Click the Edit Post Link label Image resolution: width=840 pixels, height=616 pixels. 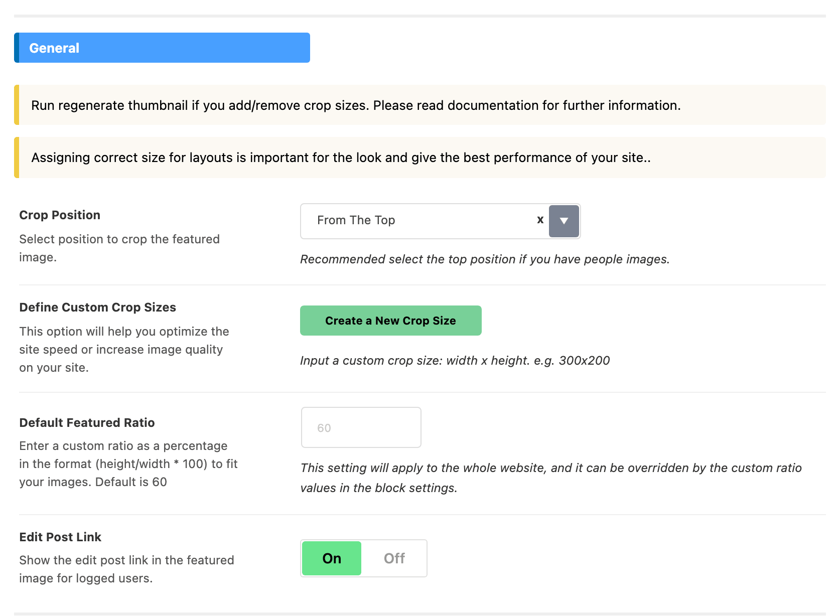click(x=60, y=537)
